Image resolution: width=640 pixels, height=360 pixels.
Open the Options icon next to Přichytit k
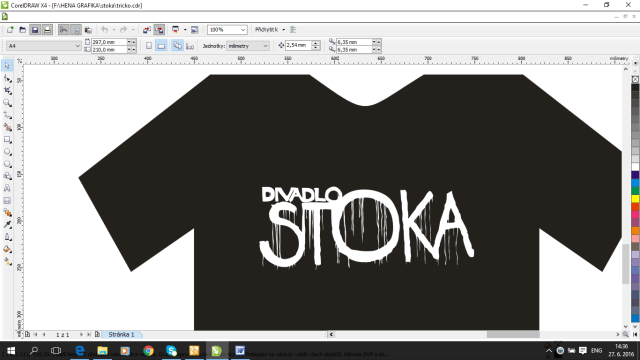[x=293, y=30]
